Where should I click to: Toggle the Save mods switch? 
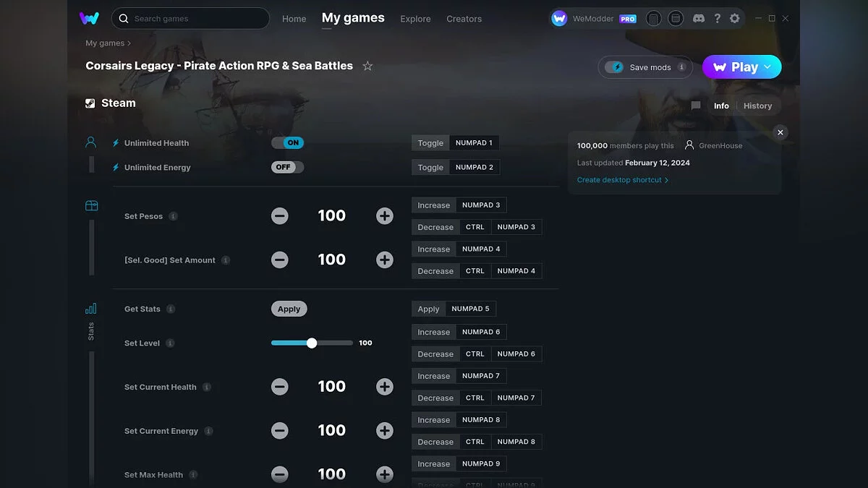pyautogui.click(x=614, y=67)
